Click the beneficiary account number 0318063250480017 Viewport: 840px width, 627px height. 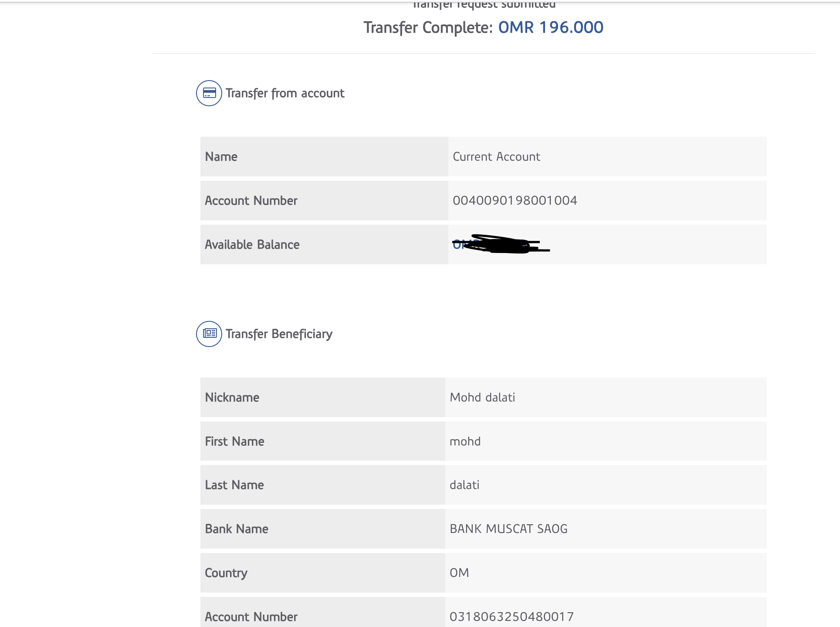pyautogui.click(x=511, y=617)
